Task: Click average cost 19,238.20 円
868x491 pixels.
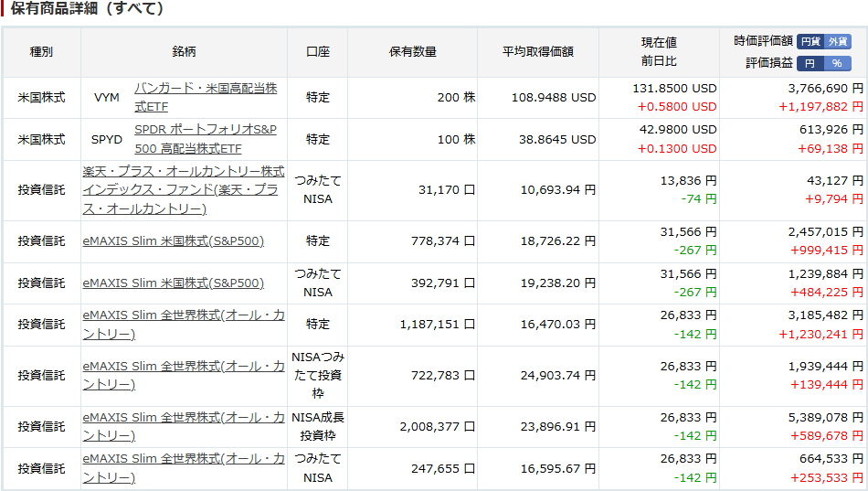Action: [x=558, y=283]
